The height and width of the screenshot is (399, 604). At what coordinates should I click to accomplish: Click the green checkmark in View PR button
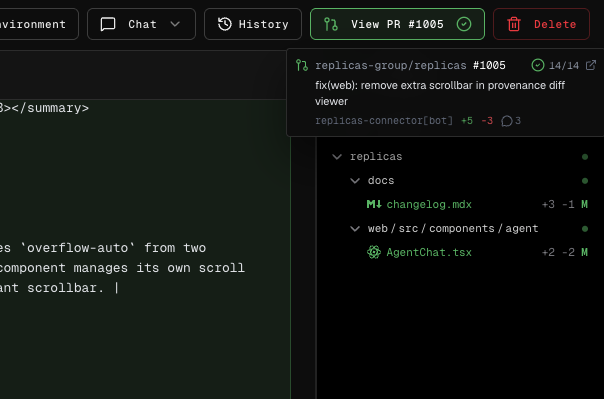point(464,24)
